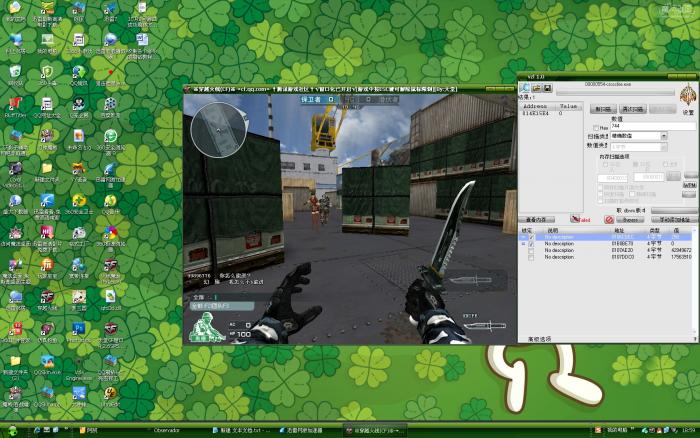Open Photoshop from the desktop
Image resolution: width=700 pixels, height=438 pixels.
pyautogui.click(x=79, y=330)
